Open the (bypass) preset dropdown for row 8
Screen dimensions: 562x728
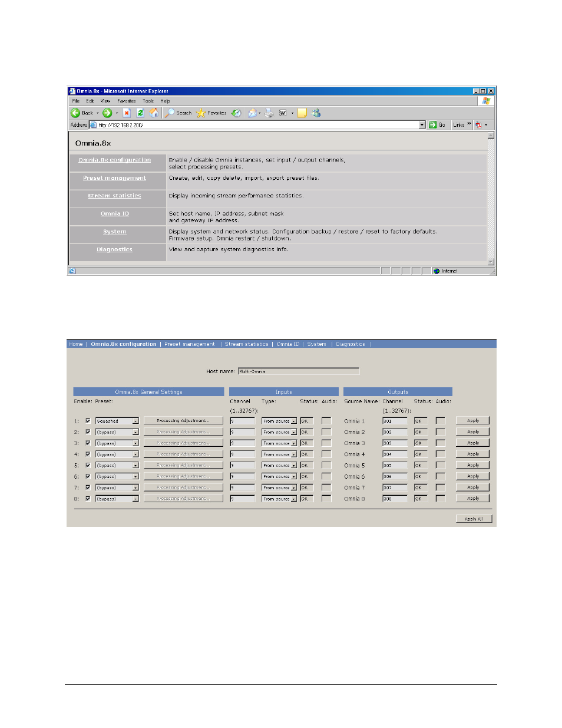(117, 499)
